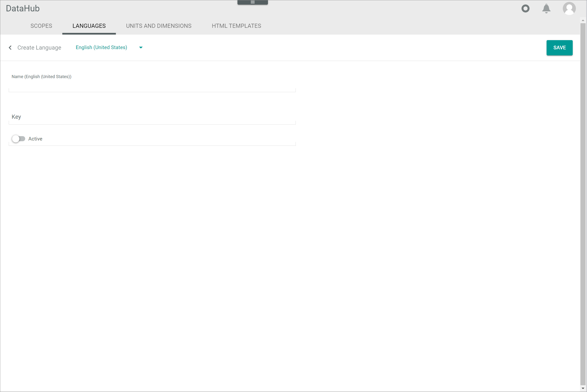Viewport: 587px width, 392px height.
Task: Click the SAVE button
Action: pyautogui.click(x=559, y=47)
